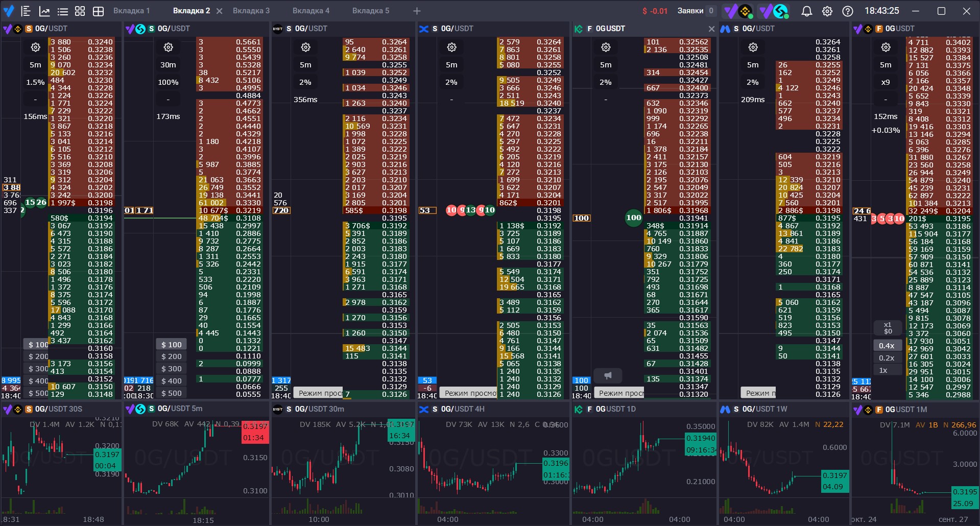Click the Bitget connection status icon in top bar
This screenshot has height=526, width=980.
point(774,11)
